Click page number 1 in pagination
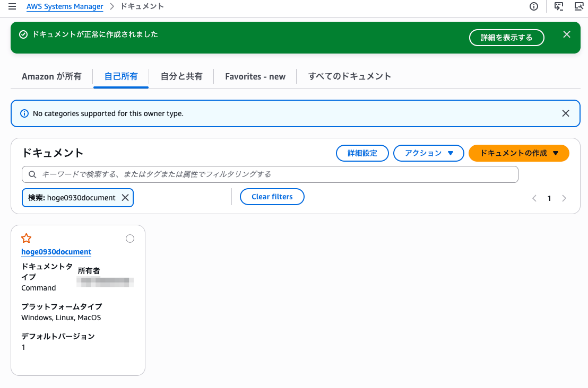Image resolution: width=588 pixels, height=388 pixels. 549,198
